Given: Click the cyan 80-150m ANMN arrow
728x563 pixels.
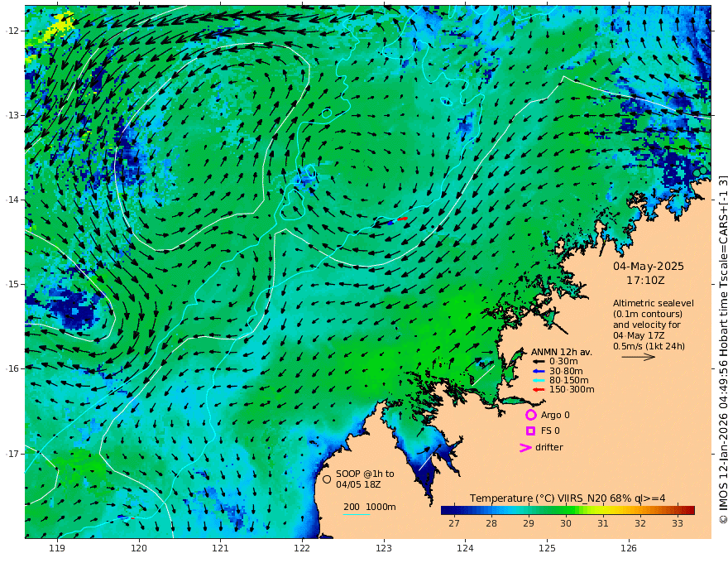Looking at the screenshot, I should 538,381.
